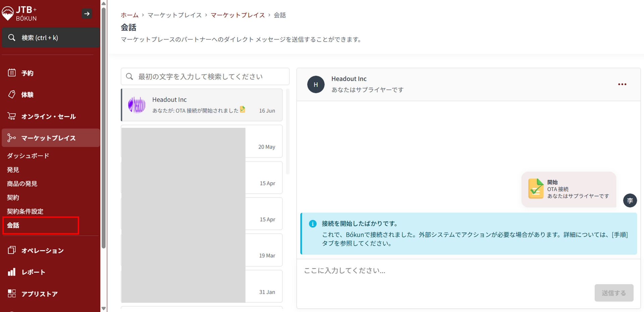The height and width of the screenshot is (312, 644).
Task: Open the 予約 calendar menu
Action: pos(27,73)
